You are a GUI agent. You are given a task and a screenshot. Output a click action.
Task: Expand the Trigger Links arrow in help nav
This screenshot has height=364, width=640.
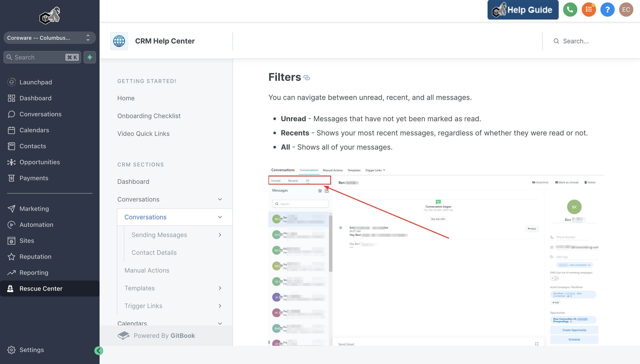click(220, 306)
